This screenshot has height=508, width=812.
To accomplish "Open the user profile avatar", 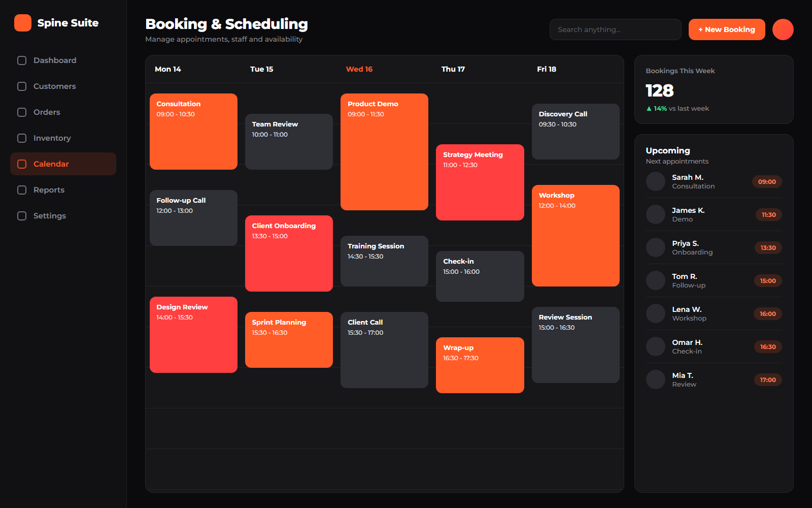I will point(783,29).
